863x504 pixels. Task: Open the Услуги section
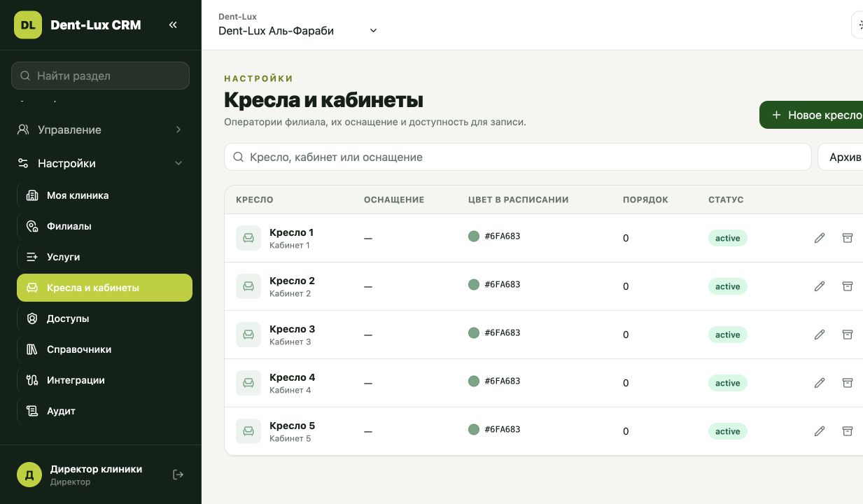[104, 257]
